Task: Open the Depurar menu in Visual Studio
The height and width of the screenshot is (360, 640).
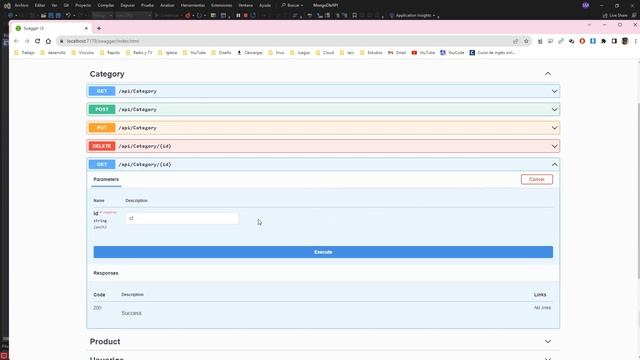Action: coord(127,5)
